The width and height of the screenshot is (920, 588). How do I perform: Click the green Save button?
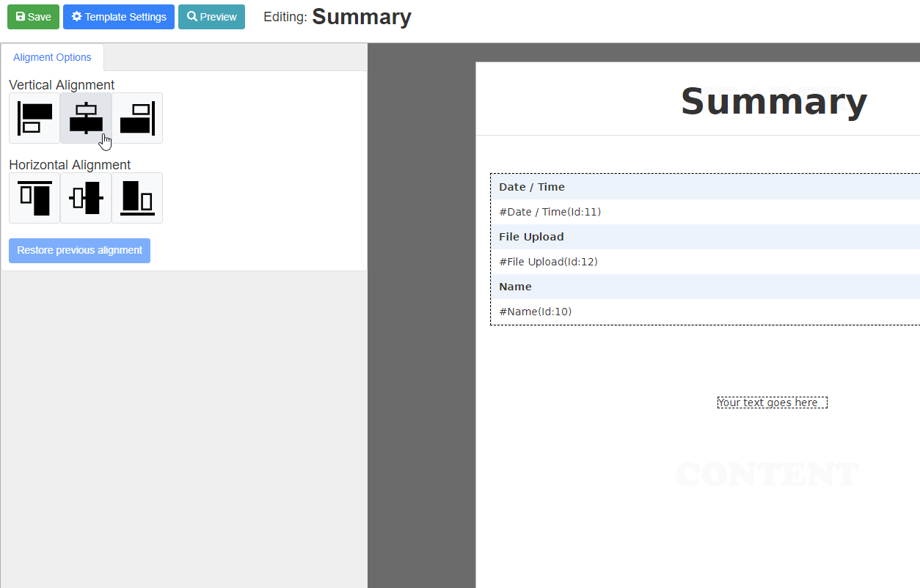click(33, 17)
